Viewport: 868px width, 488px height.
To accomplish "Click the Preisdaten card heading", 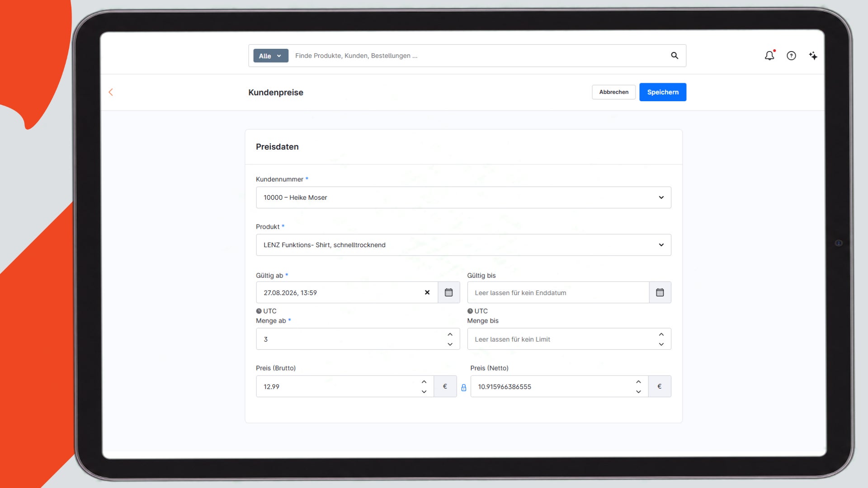I will click(x=277, y=147).
